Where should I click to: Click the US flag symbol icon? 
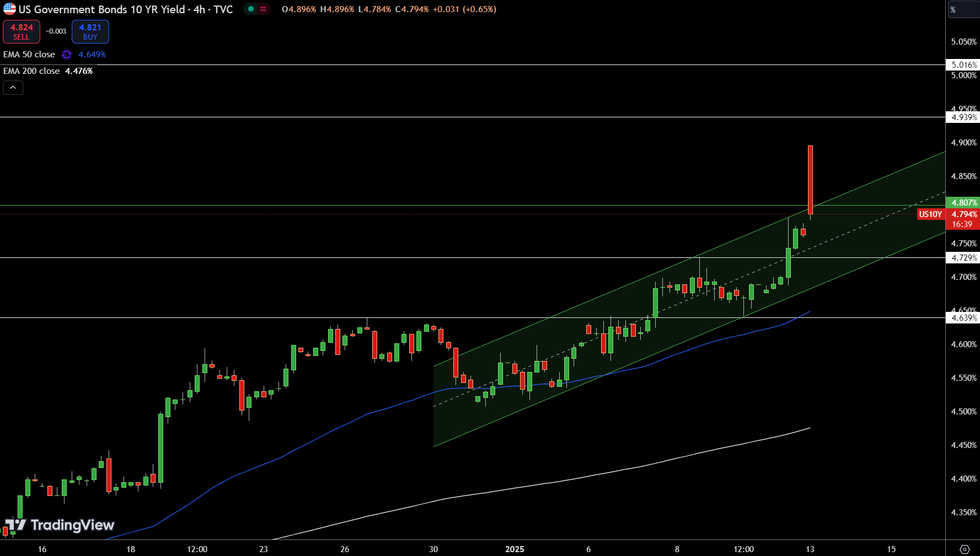tap(9, 9)
